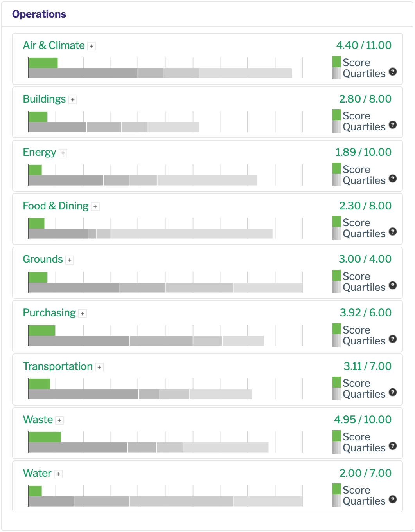415x532 pixels.
Task: Open the Energy Quartiles help tooltip icon
Action: (393, 179)
